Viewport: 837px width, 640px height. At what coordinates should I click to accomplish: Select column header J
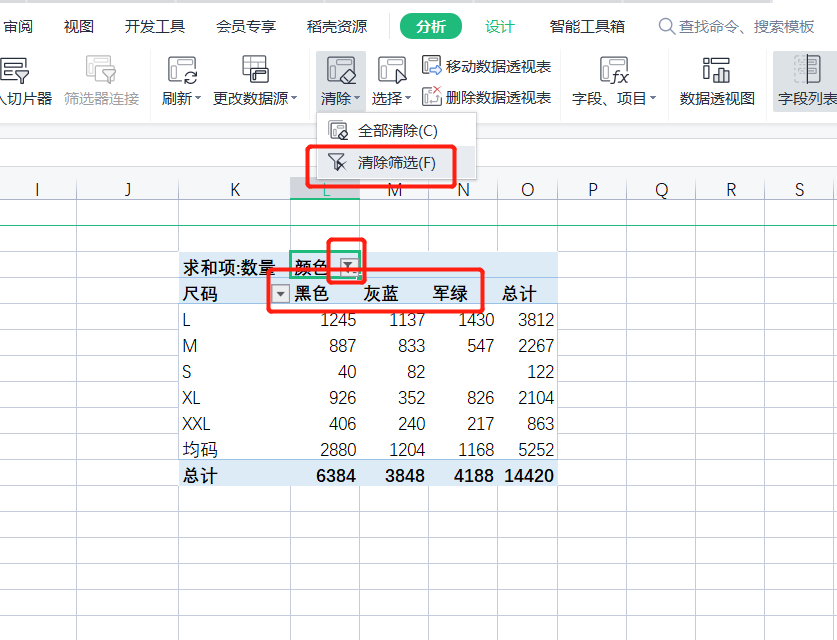(127, 189)
